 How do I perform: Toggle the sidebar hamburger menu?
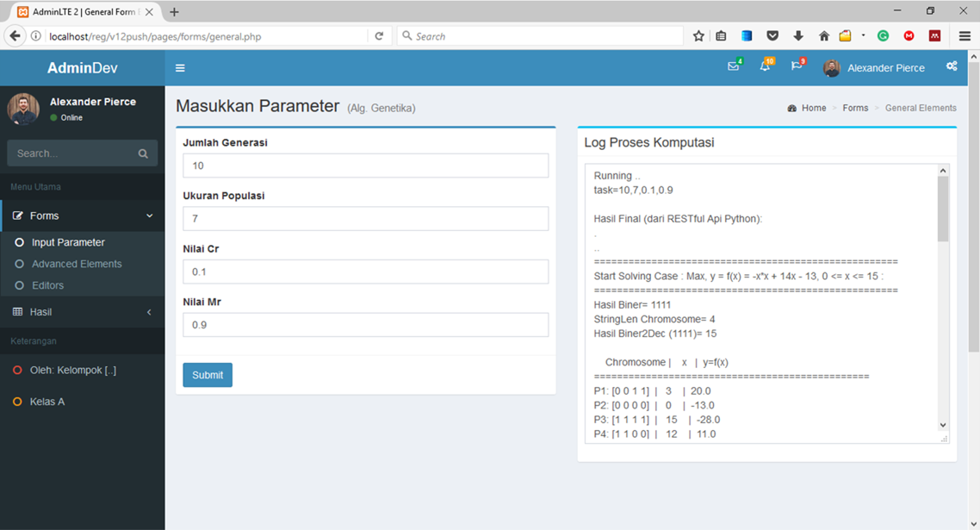pyautogui.click(x=180, y=68)
